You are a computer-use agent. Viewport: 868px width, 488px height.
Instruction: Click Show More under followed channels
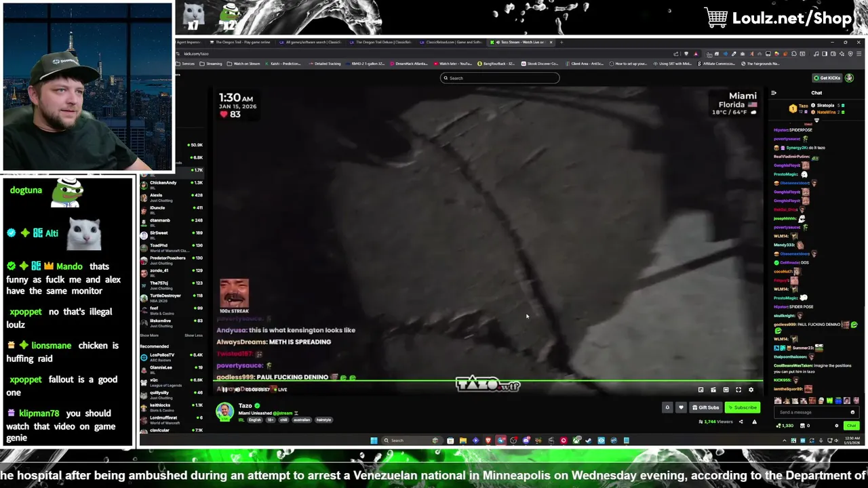(149, 335)
